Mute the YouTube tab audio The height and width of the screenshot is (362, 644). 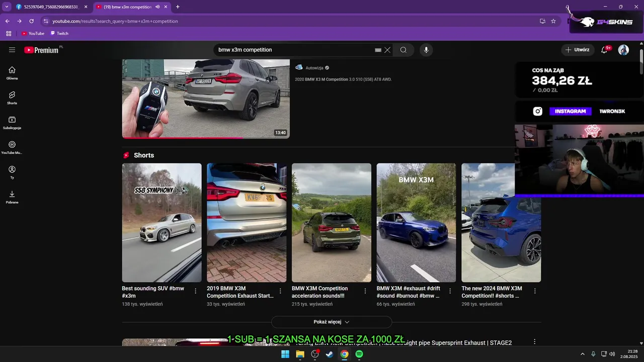tap(157, 7)
